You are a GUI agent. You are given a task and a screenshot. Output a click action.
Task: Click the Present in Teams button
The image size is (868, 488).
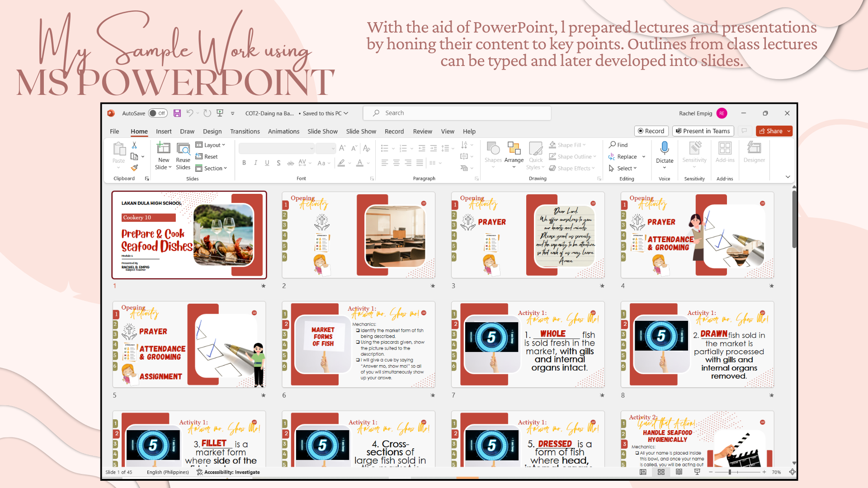coord(703,131)
